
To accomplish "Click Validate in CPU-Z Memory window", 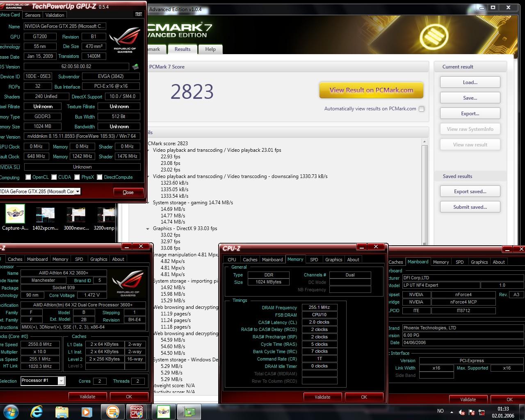I will point(322,397).
